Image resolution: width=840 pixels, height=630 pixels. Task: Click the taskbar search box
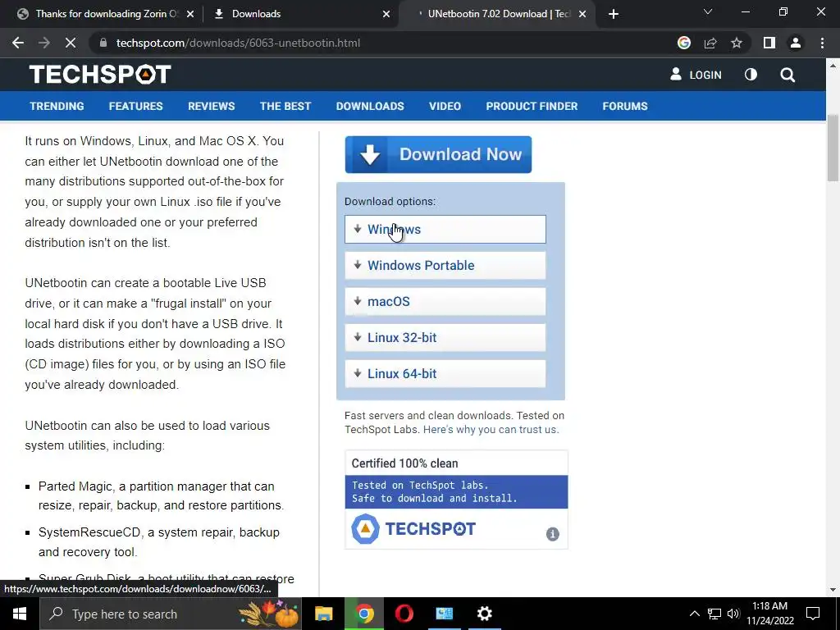click(171, 614)
